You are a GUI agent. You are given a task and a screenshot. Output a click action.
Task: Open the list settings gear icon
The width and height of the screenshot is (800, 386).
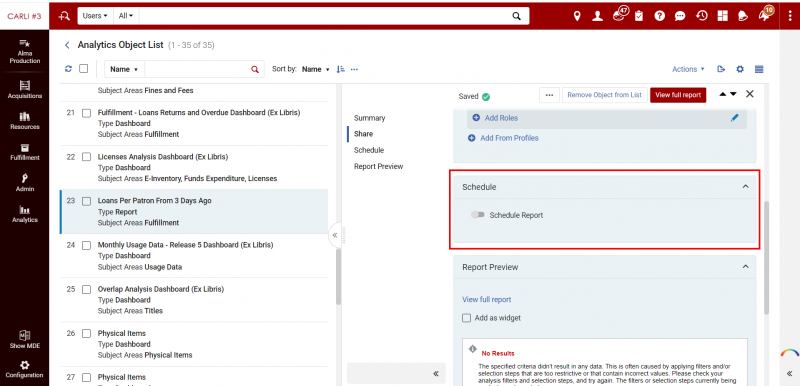740,69
